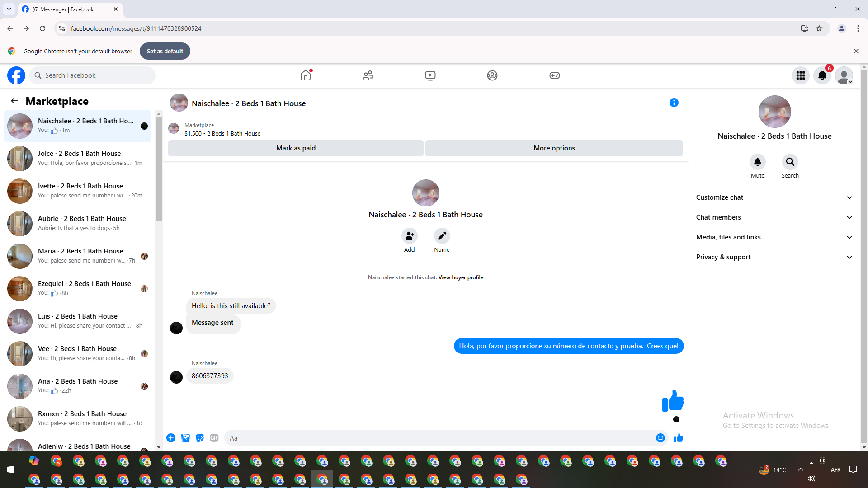Image resolution: width=868 pixels, height=488 pixels.
Task: Open the Gaming icon in top navigation
Action: tap(555, 75)
